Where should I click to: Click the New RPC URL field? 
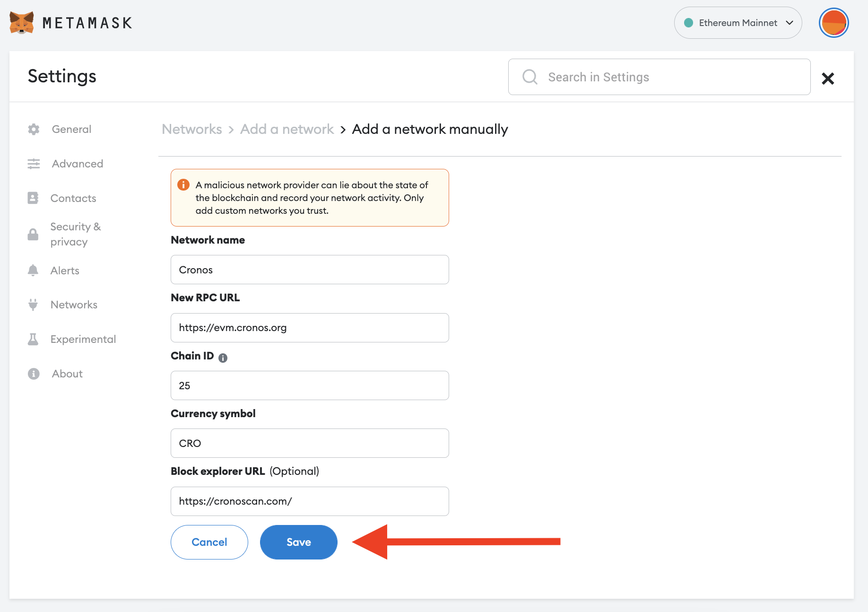310,328
